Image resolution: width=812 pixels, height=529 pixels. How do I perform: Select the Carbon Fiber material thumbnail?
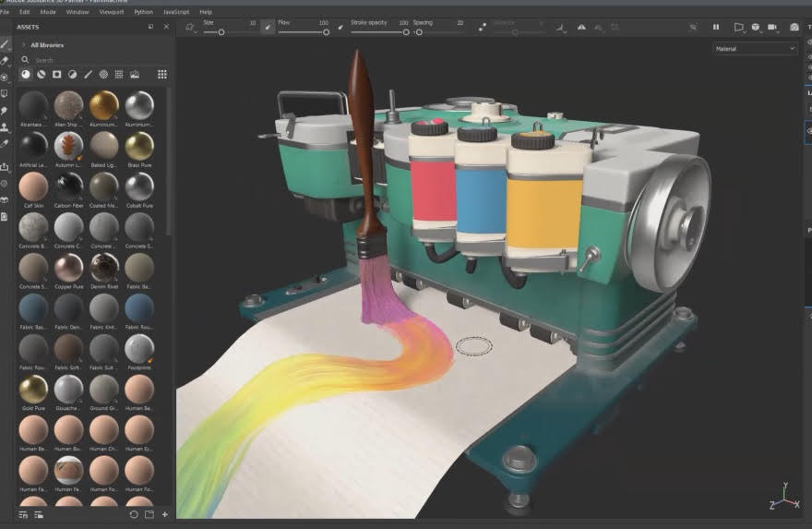pos(68,186)
